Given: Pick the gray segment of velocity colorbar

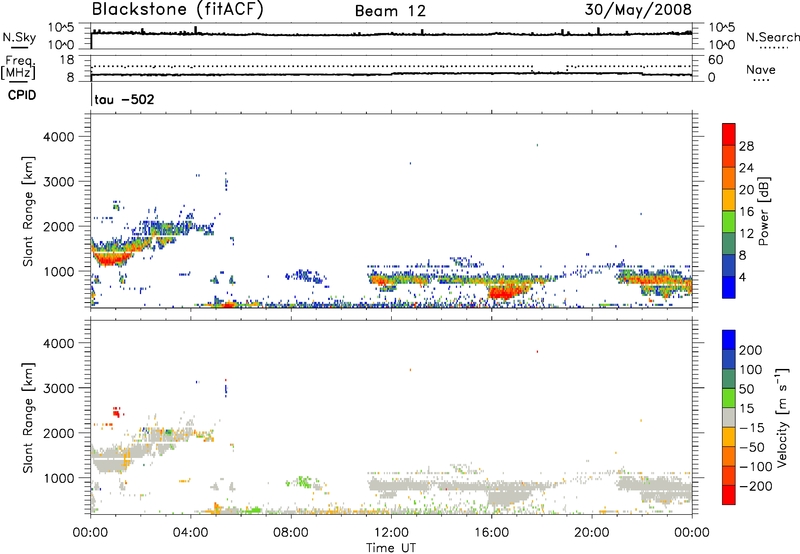Looking at the screenshot, I should click(x=729, y=417).
